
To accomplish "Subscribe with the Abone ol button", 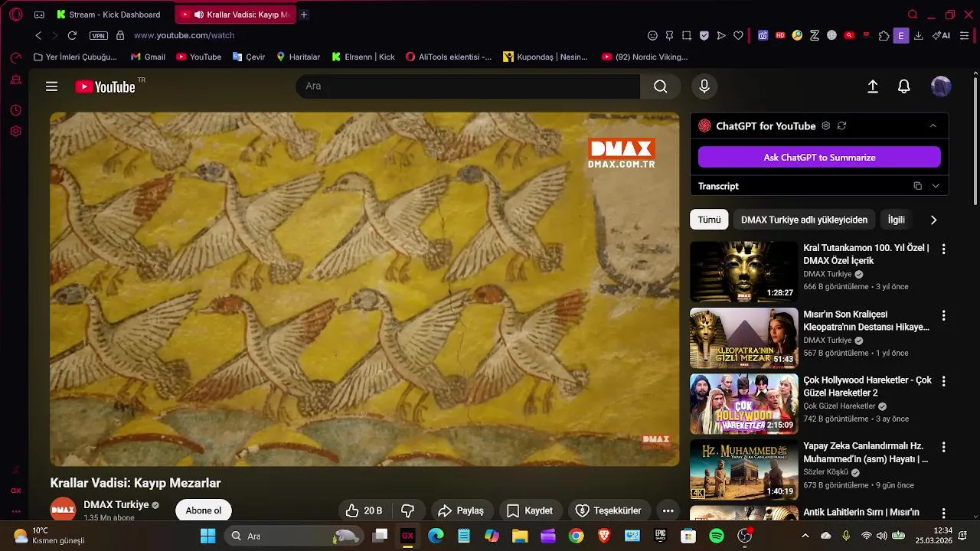I will point(204,510).
